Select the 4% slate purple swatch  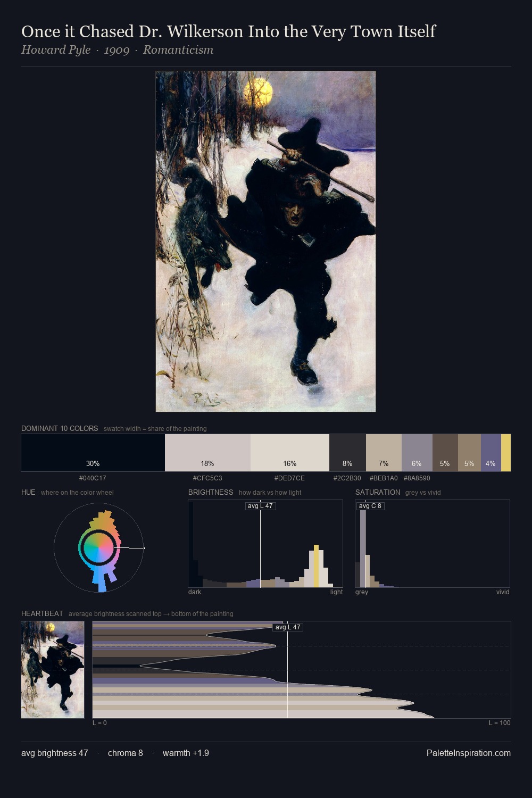491,453
